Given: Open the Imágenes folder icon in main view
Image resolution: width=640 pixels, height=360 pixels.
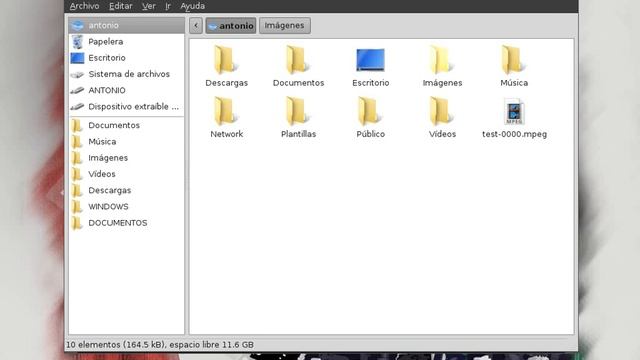Looking at the screenshot, I should pos(441,60).
